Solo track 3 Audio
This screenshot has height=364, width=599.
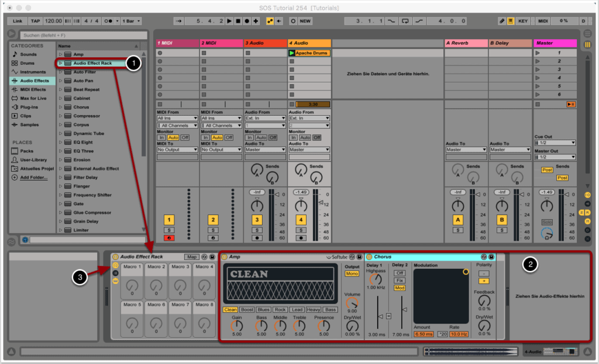(257, 230)
